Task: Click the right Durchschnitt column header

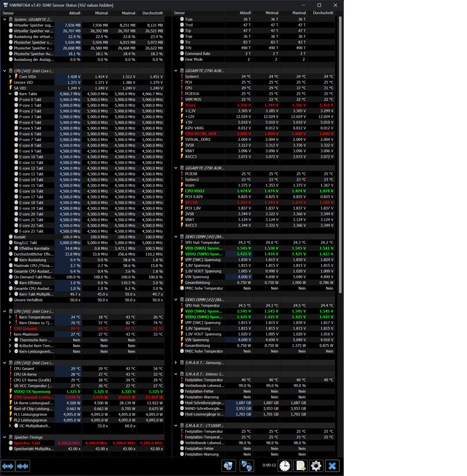Action: [x=323, y=13]
